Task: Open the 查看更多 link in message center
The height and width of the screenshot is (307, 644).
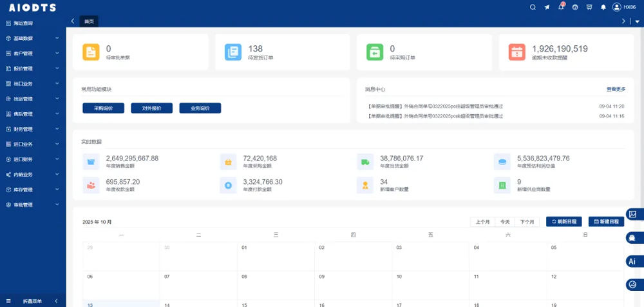Action: [615, 89]
